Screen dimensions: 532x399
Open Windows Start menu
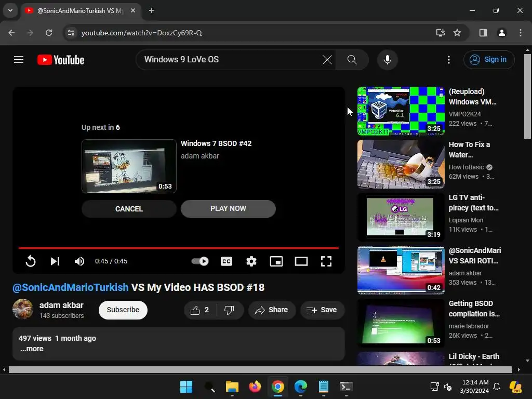pyautogui.click(x=186, y=387)
